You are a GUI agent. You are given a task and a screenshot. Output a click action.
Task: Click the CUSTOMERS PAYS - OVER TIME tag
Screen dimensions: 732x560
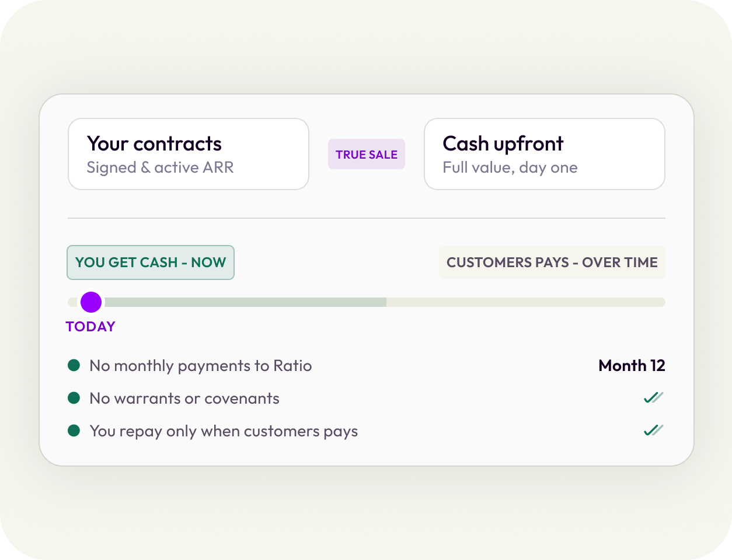coord(552,262)
